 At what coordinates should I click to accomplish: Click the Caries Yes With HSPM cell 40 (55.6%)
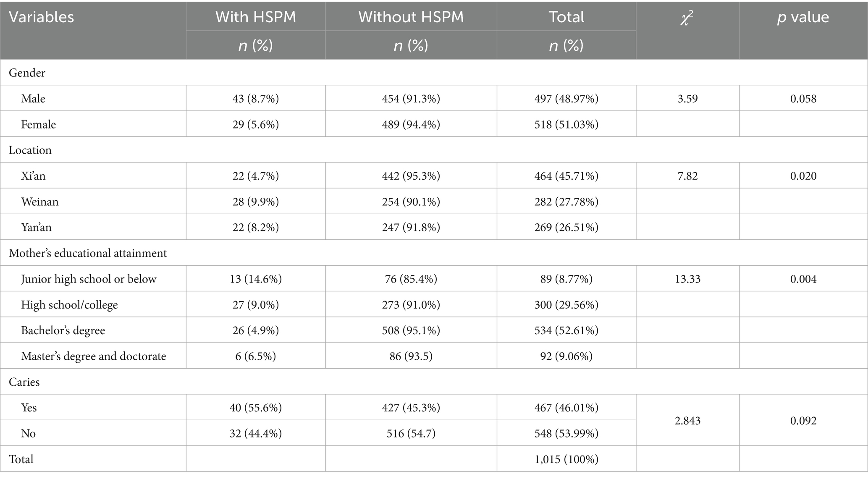coord(255,408)
